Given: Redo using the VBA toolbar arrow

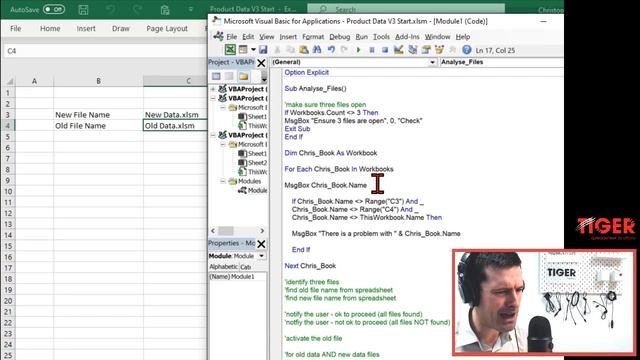Looking at the screenshot, I should click(x=344, y=50).
